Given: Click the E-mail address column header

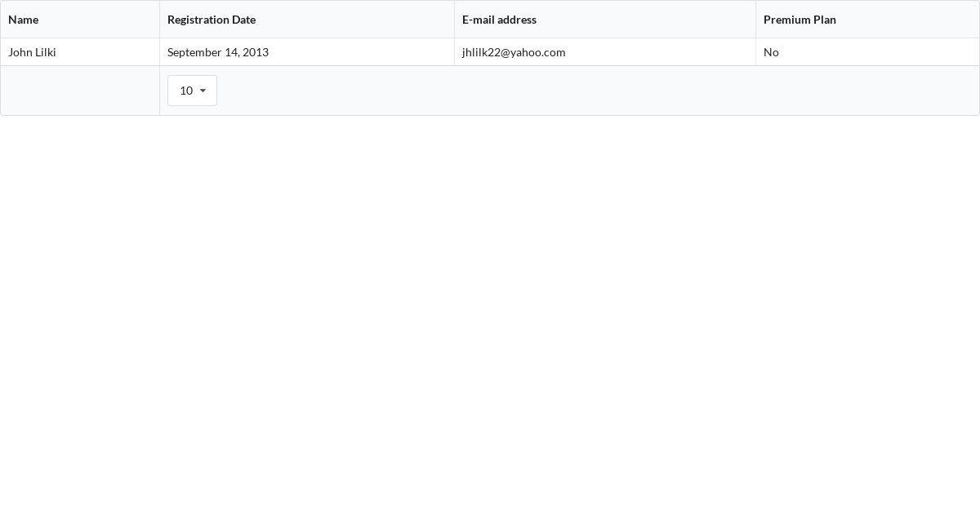Looking at the screenshot, I should coord(499,19).
